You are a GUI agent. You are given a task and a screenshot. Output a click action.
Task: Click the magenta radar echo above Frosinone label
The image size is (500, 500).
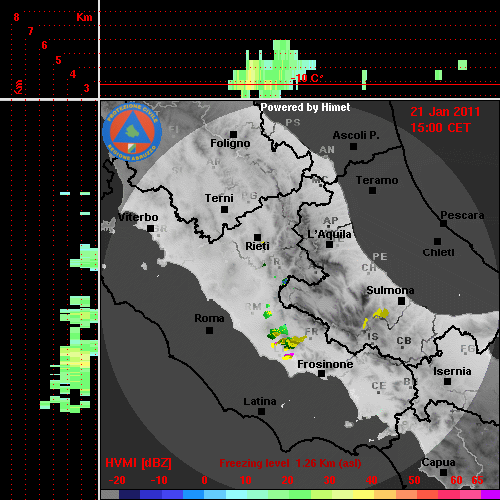pos(289,355)
